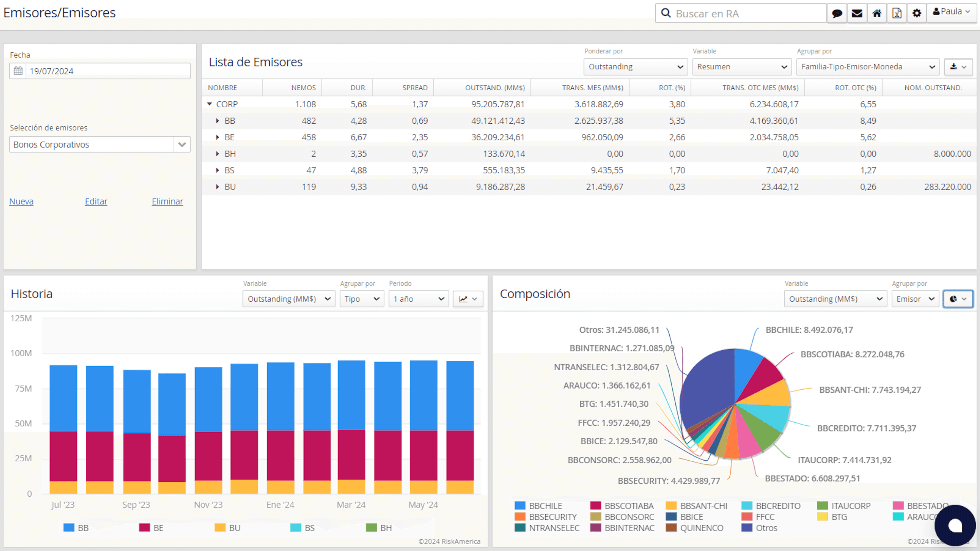Toggle BH legend swatch in Historia

click(x=371, y=528)
